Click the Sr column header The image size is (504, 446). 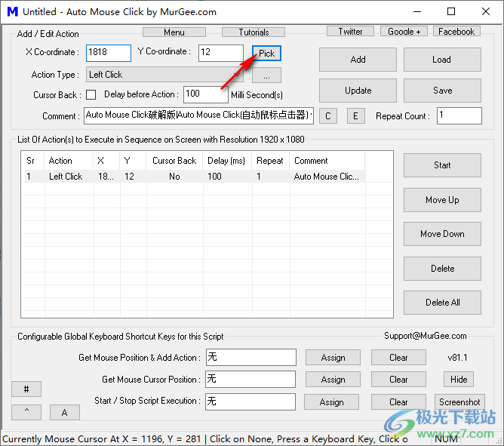point(33,161)
